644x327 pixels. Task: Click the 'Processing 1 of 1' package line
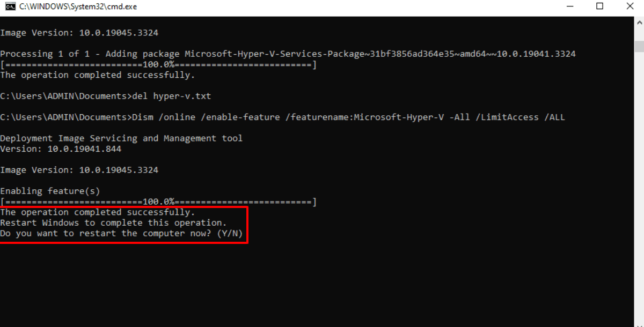pos(288,54)
